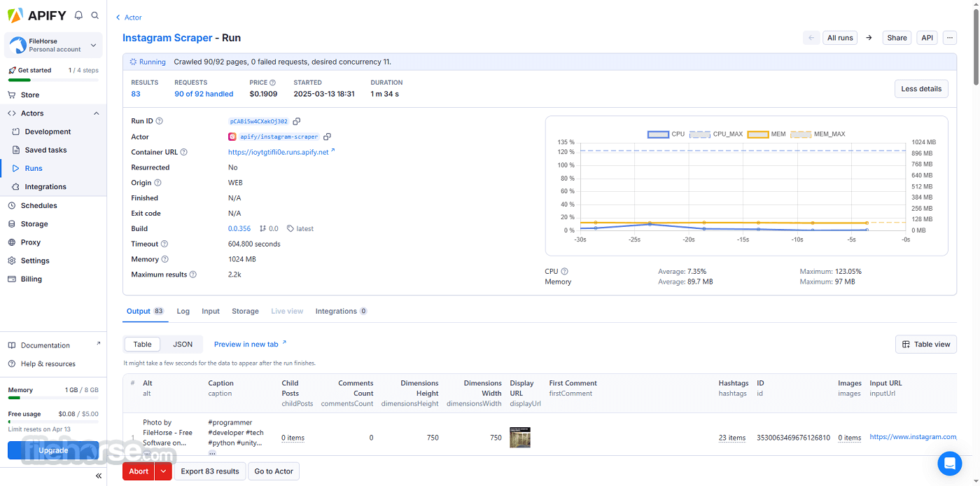
Task: Open the notifications bell icon
Action: pos(78,15)
